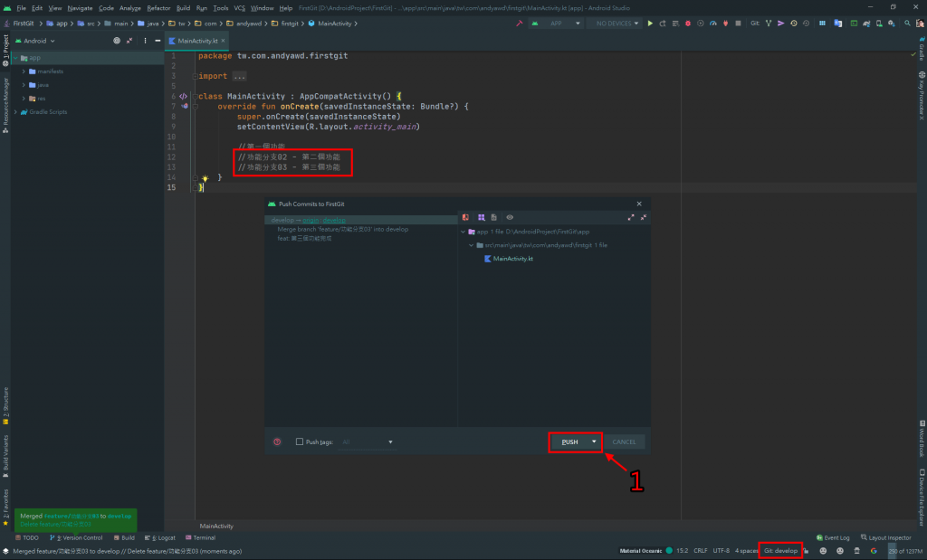This screenshot has height=560, width=927.
Task: Click Attach Debugger to Android Process icon
Action: pos(725,24)
